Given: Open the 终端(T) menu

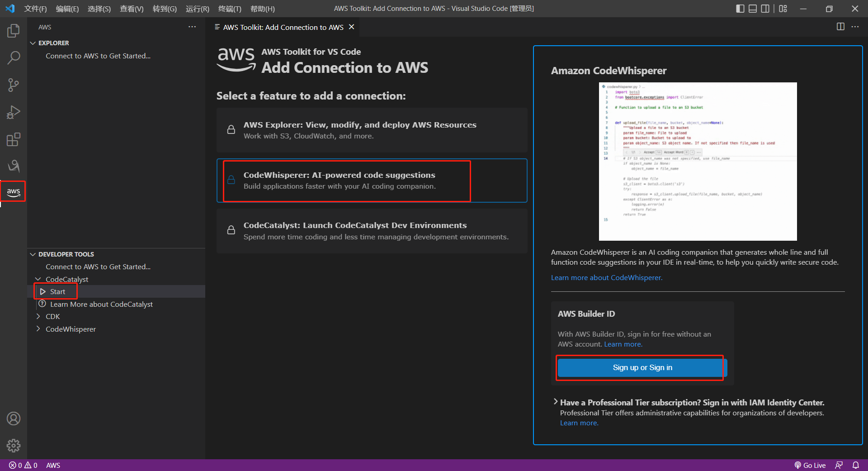Looking at the screenshot, I should pyautogui.click(x=229, y=9).
